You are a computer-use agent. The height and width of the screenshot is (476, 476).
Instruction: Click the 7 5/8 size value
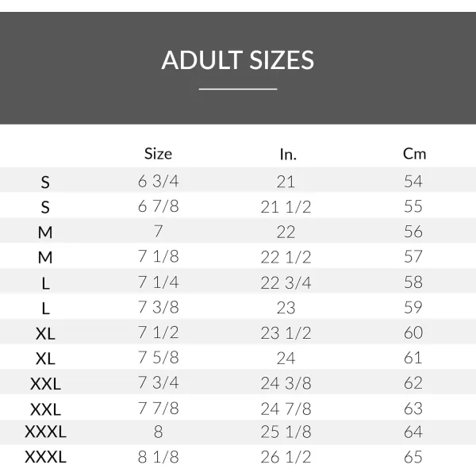tap(159, 358)
